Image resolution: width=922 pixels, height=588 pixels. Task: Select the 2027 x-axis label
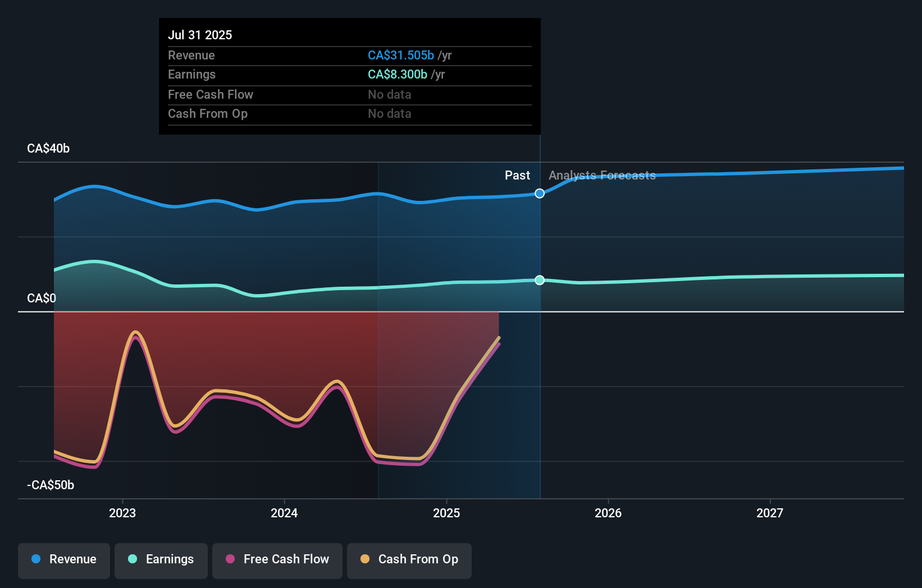tap(770, 513)
